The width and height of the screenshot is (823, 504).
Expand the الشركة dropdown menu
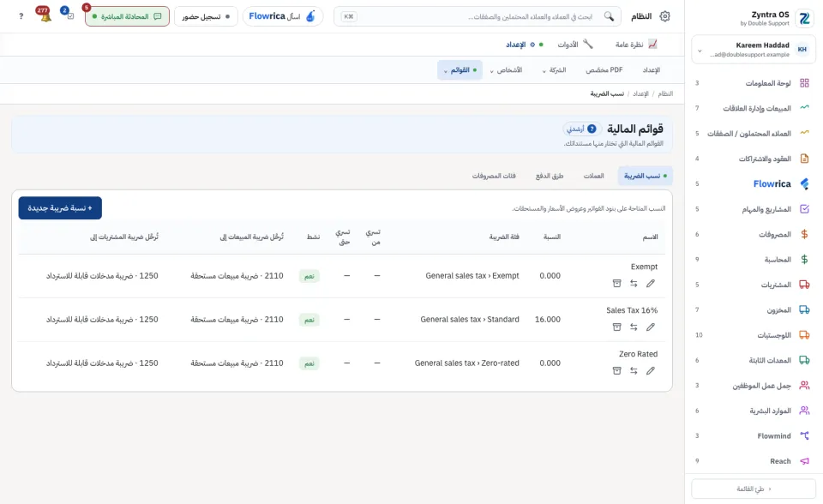point(555,69)
